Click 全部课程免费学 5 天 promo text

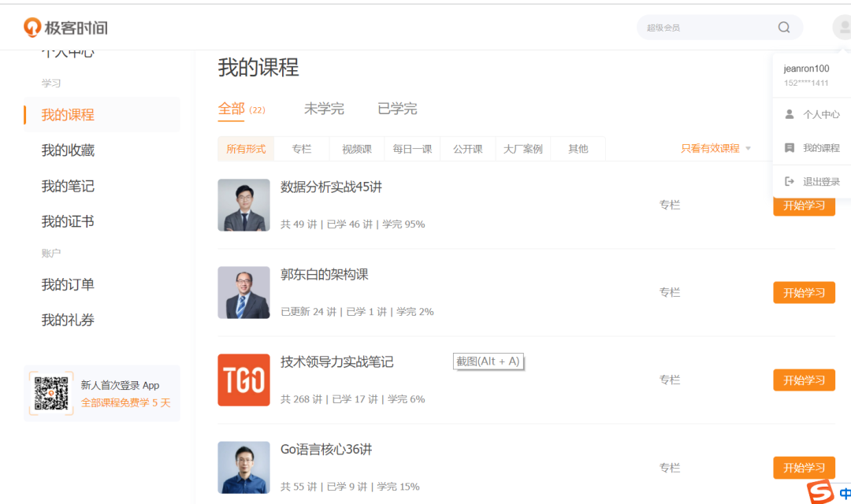click(125, 402)
